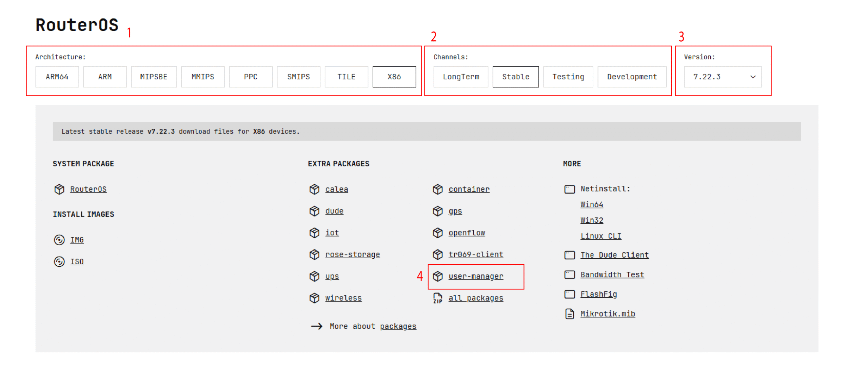Image resolution: width=868 pixels, height=367 pixels.
Task: Open the wireless package link
Action: click(343, 298)
